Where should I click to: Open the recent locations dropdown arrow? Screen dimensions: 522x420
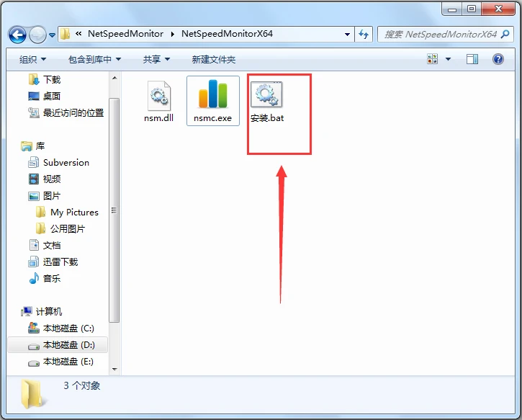point(52,35)
